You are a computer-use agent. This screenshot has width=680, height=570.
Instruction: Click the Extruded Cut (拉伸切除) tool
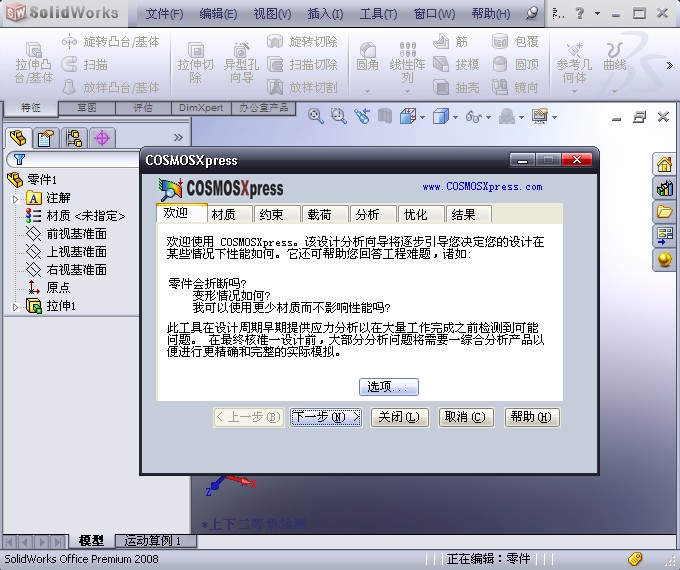pos(196,62)
